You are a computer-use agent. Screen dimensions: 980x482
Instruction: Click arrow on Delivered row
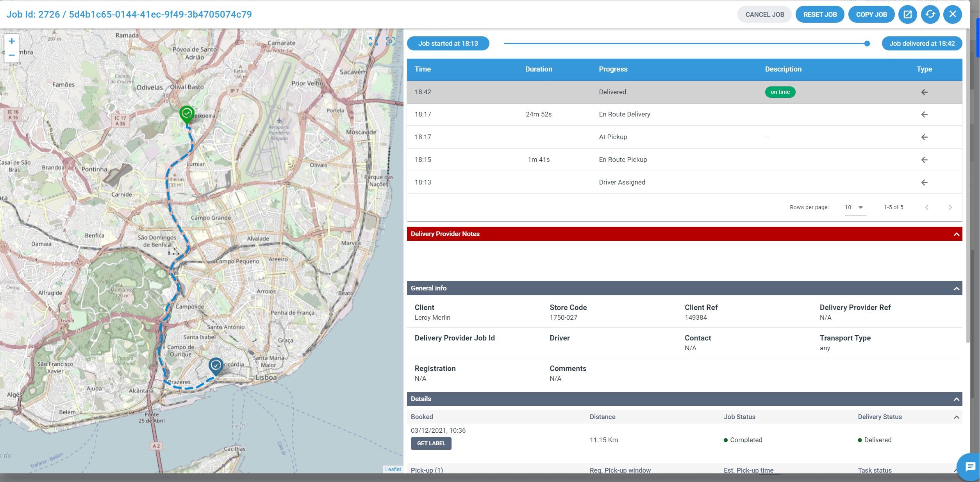click(924, 92)
